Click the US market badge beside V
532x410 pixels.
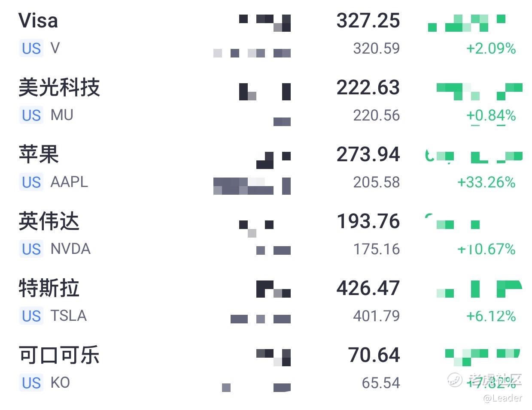point(31,48)
